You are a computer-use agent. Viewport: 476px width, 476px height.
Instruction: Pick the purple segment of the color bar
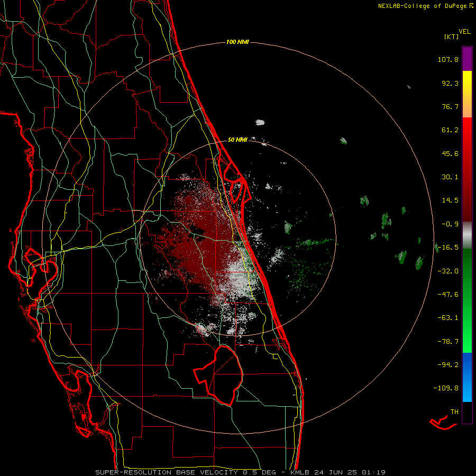click(467, 59)
